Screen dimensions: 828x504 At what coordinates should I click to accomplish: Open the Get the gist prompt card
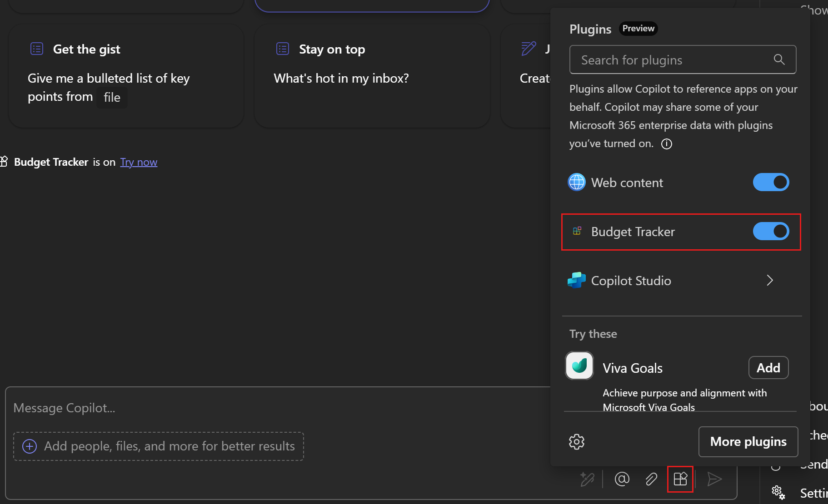(x=126, y=76)
